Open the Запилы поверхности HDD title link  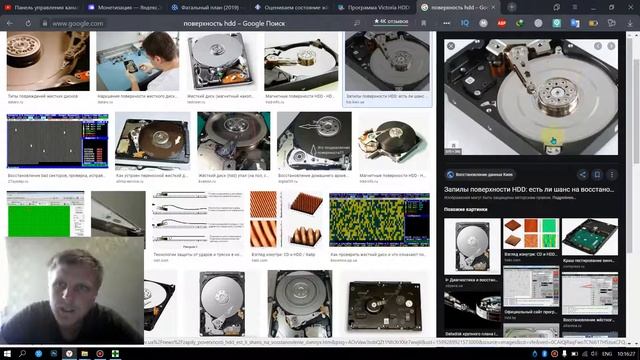click(529, 189)
